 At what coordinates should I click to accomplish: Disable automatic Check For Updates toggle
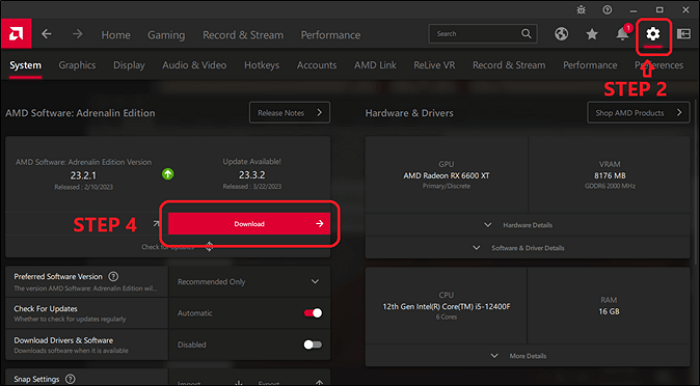[x=313, y=313]
